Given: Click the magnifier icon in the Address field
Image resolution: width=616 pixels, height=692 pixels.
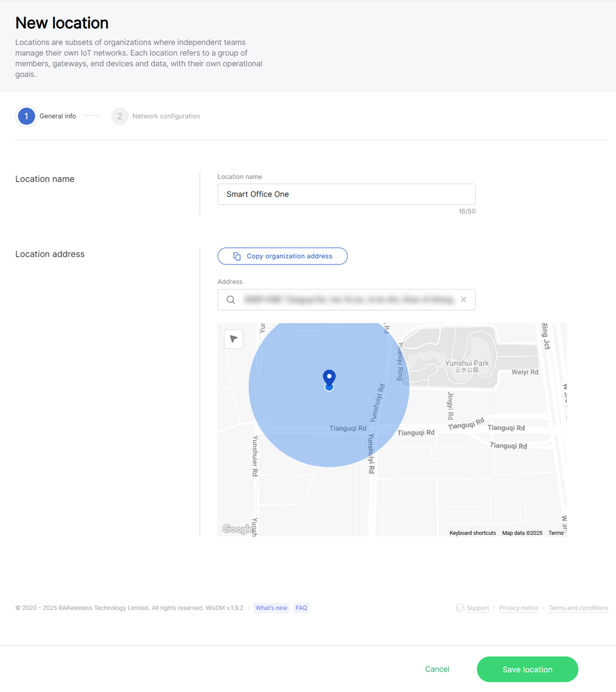Looking at the screenshot, I should pyautogui.click(x=231, y=299).
